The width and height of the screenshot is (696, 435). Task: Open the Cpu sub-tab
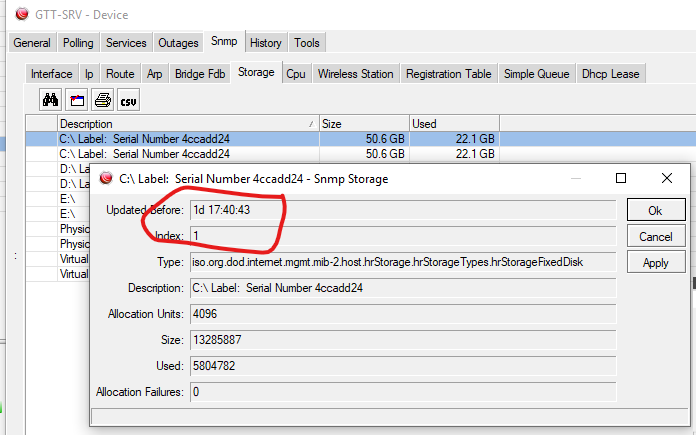[x=296, y=74]
